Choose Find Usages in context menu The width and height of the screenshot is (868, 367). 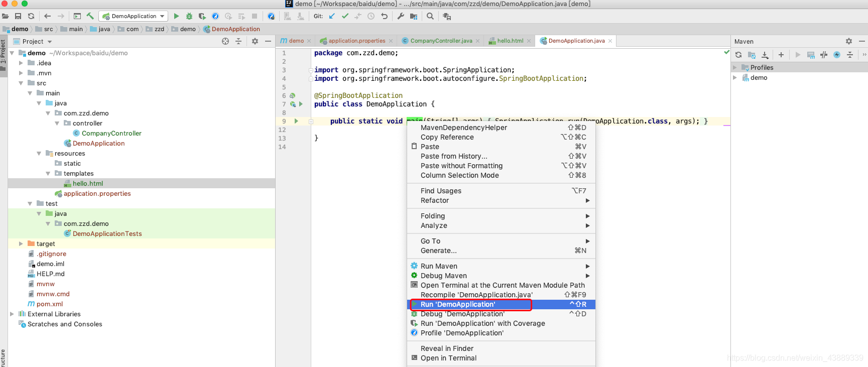click(501, 191)
